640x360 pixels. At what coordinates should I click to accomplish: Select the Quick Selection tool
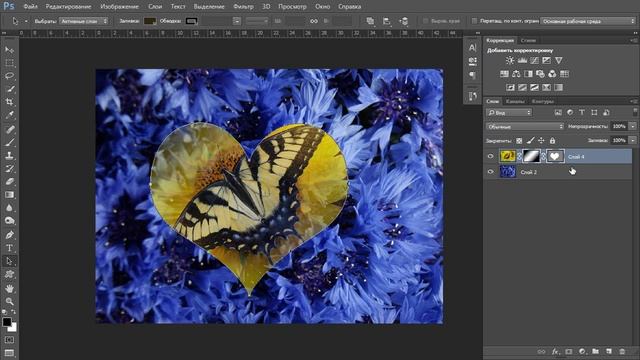(x=9, y=89)
